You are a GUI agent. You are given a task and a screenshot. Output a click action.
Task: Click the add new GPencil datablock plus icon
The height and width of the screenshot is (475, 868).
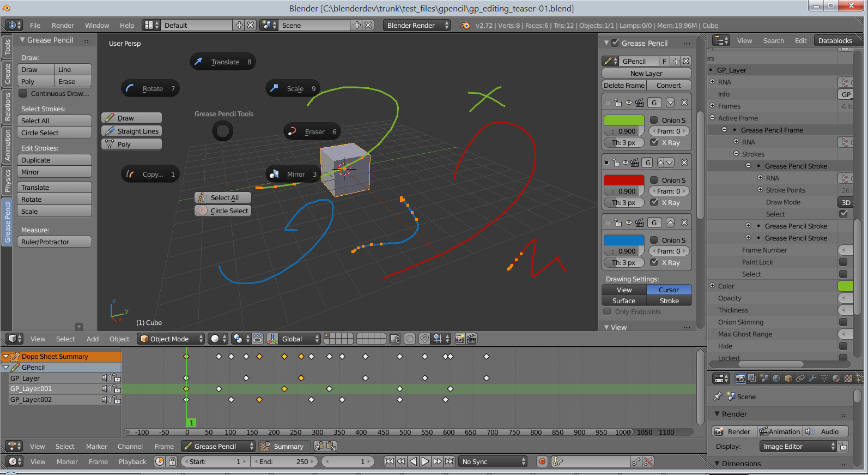(676, 61)
